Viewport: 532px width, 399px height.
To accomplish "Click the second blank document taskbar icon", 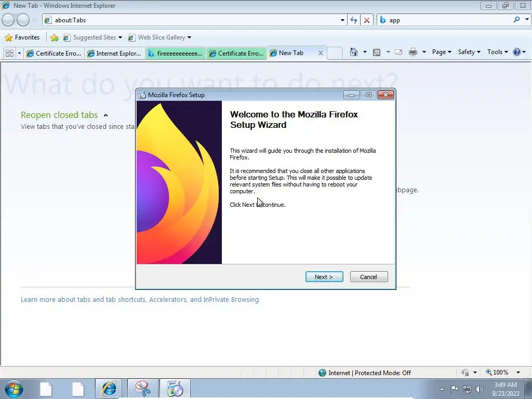I will coord(78,389).
